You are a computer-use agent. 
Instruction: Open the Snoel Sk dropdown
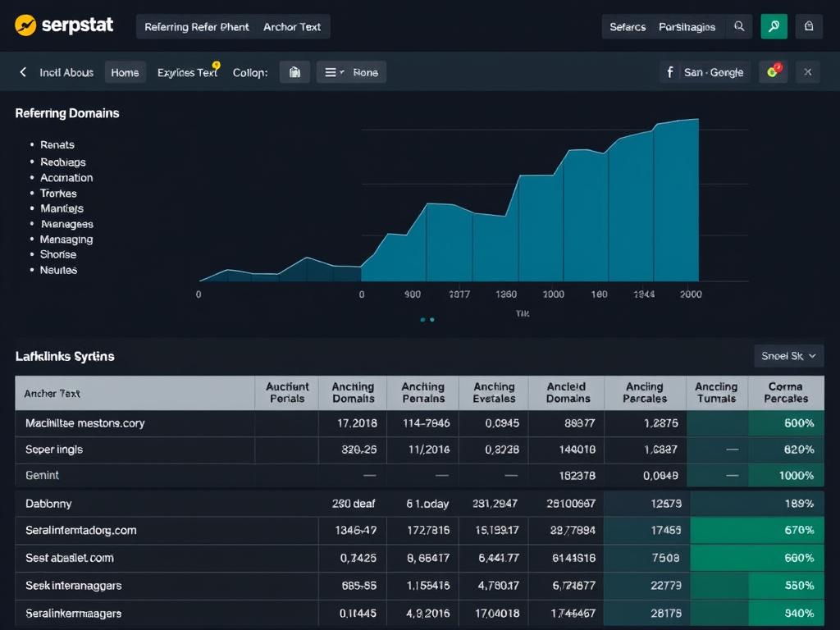(788, 356)
